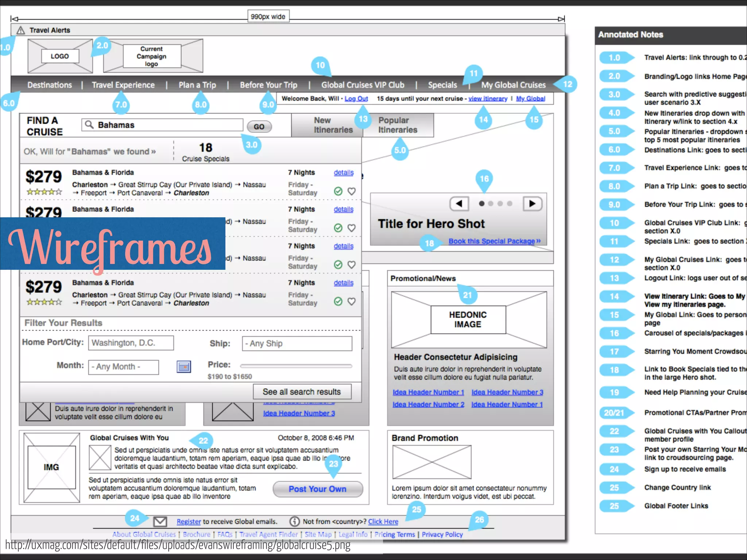This screenshot has height=560, width=747.
Task: Open the Any Ship dropdown
Action: (297, 343)
